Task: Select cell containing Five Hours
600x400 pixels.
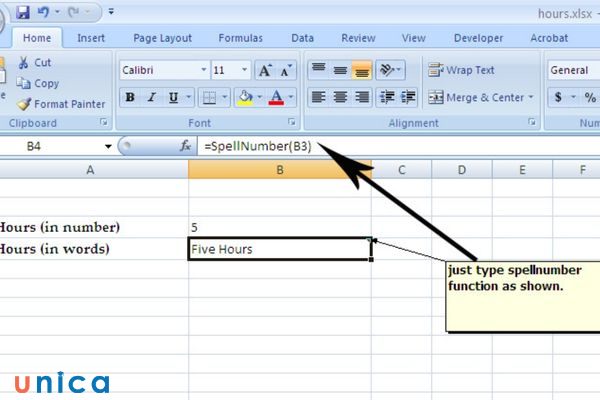Action: pos(280,249)
